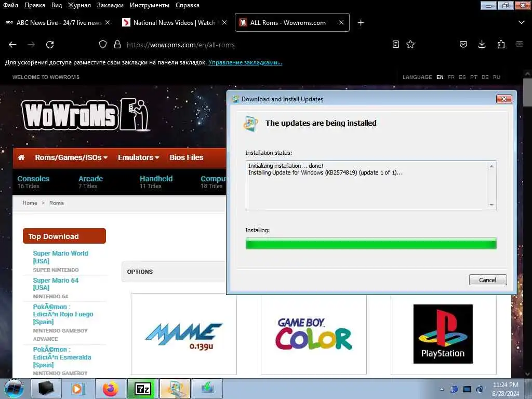Expand the Emulators dropdown menu
The image size is (532, 399).
pos(138,157)
